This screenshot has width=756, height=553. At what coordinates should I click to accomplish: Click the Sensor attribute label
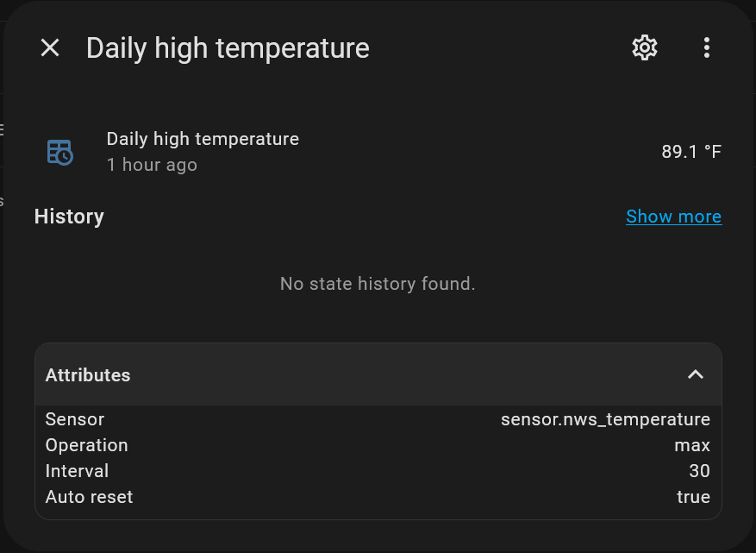point(74,419)
